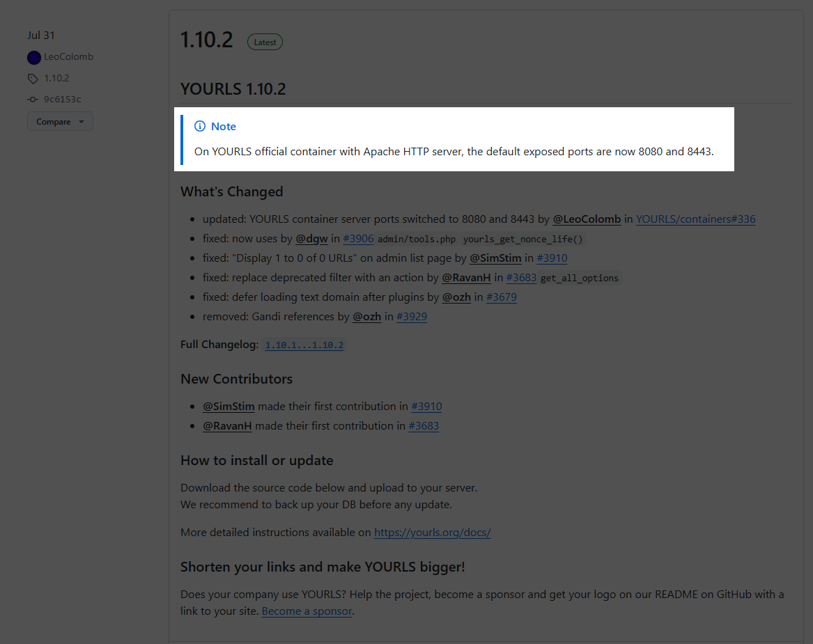The width and height of the screenshot is (813, 644).
Task: Click the tag icon beside 1.10.2
Action: pos(33,79)
